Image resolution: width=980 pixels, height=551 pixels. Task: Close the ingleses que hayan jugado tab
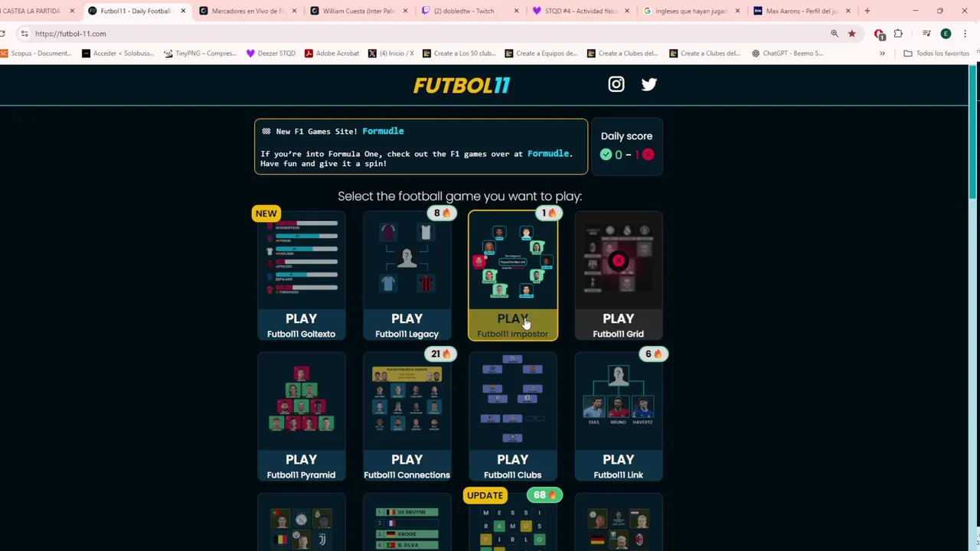tap(737, 11)
